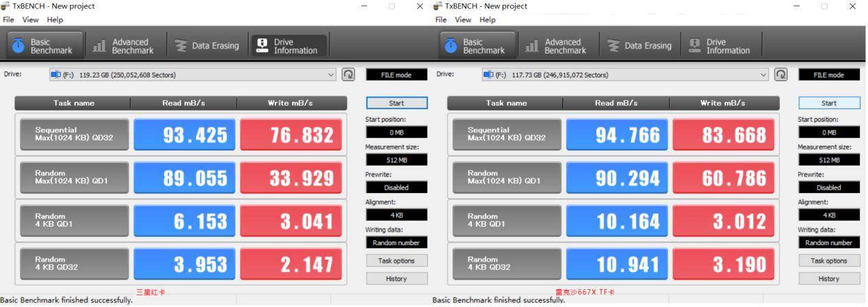Expand drive dropdown showing 117.73 GB
The width and height of the screenshot is (868, 307).
tap(626, 75)
